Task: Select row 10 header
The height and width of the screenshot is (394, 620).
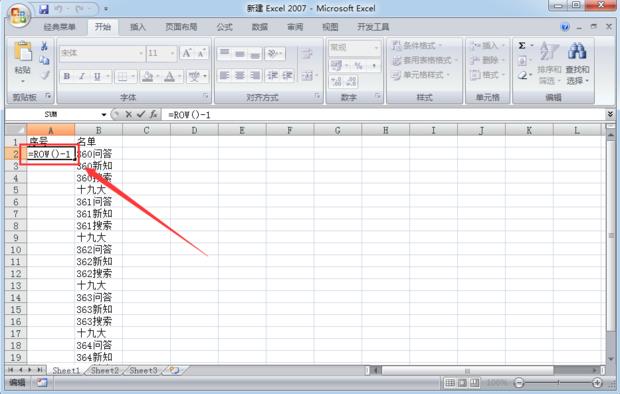Action: click(x=15, y=250)
